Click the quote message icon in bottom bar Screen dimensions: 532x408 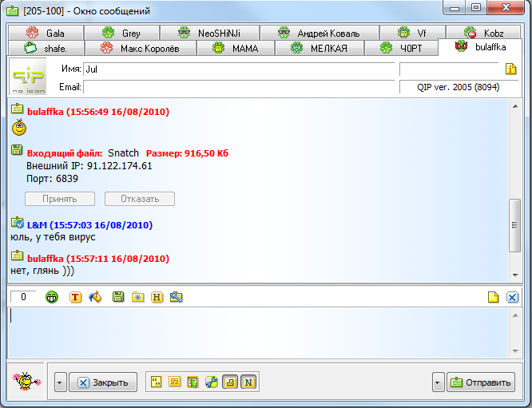tap(156, 382)
